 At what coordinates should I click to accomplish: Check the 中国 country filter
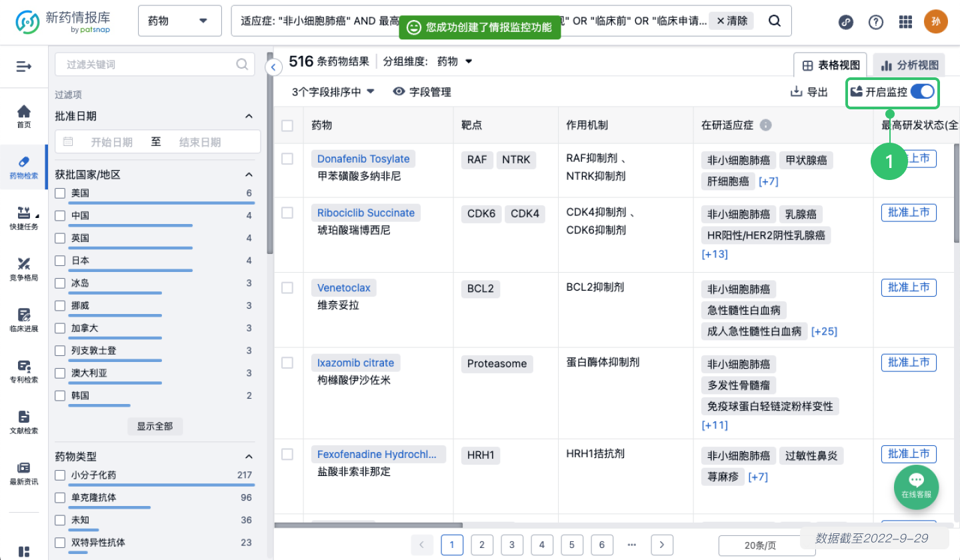point(60,216)
